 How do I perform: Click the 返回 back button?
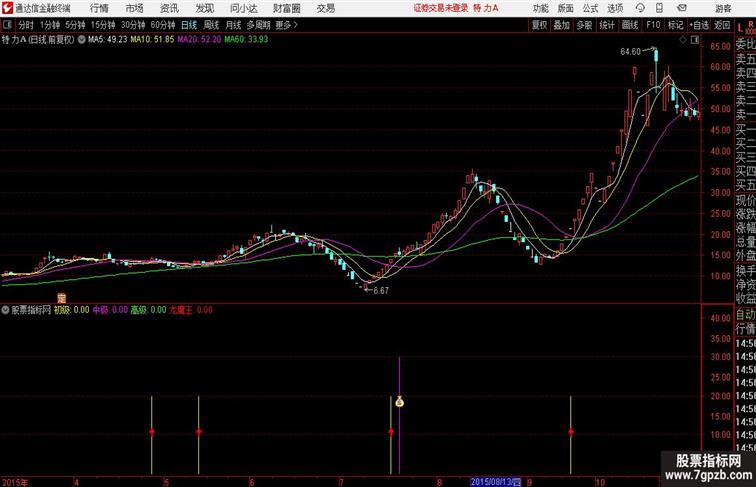click(722, 25)
